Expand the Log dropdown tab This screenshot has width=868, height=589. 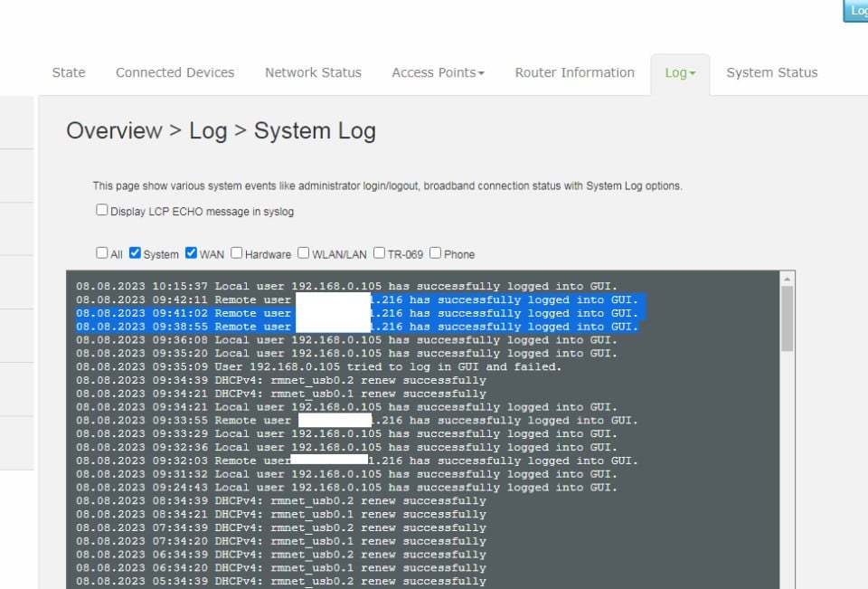click(x=680, y=72)
